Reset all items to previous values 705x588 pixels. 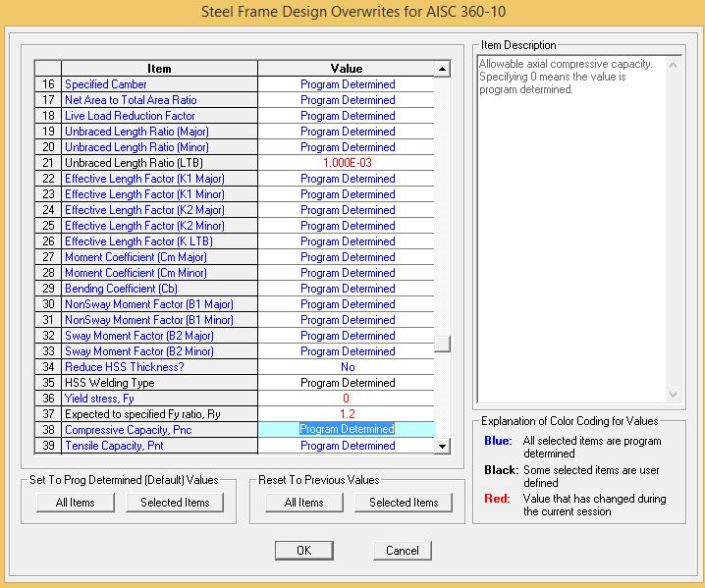click(304, 503)
